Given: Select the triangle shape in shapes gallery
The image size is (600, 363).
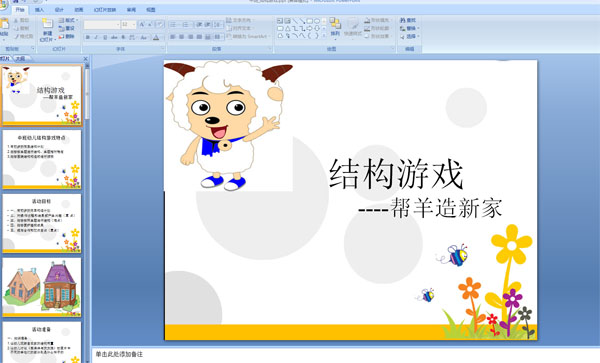Looking at the screenshot, I should pyautogui.click(x=287, y=28).
